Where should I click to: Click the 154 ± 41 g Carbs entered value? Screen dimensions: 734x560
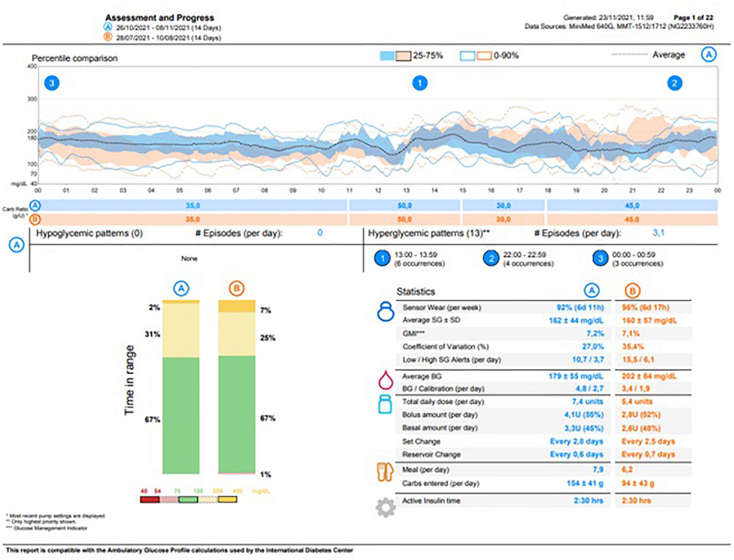[x=585, y=483]
